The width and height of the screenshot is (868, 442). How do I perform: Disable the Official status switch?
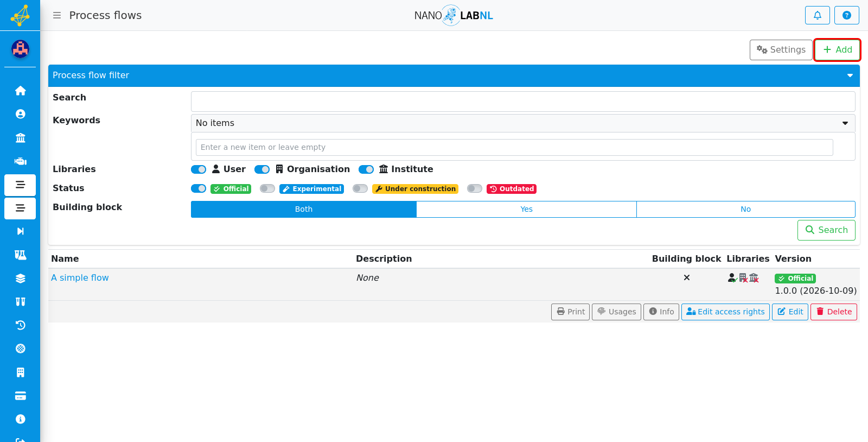tap(199, 188)
